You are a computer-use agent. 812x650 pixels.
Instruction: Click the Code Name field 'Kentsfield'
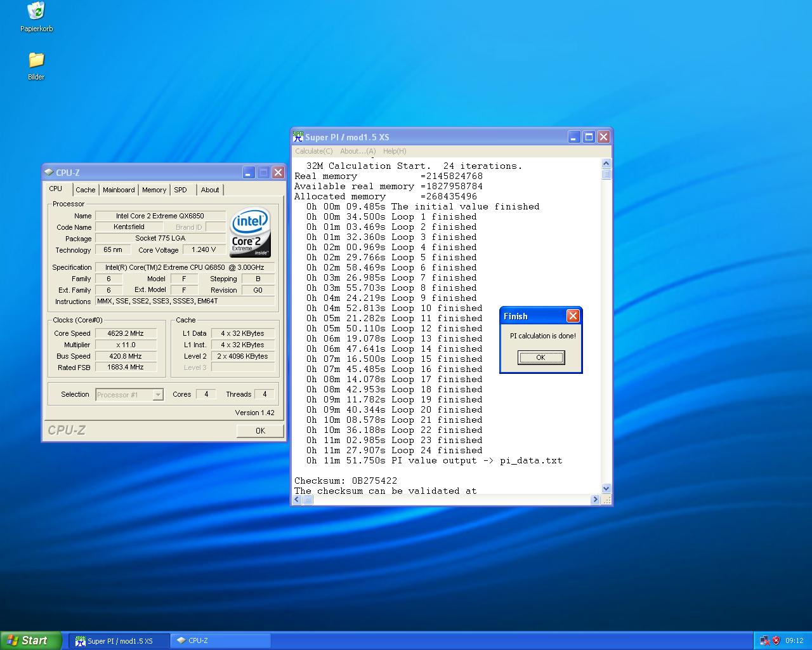(129, 227)
